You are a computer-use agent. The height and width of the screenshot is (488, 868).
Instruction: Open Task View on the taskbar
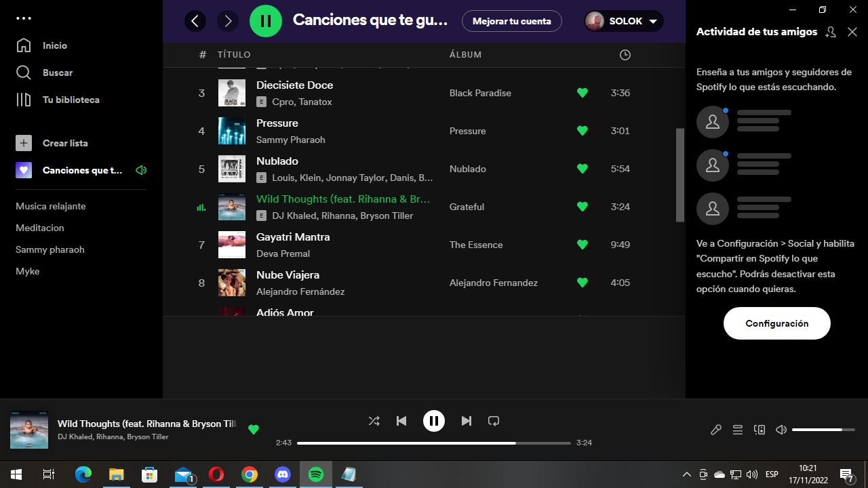pyautogui.click(x=49, y=474)
